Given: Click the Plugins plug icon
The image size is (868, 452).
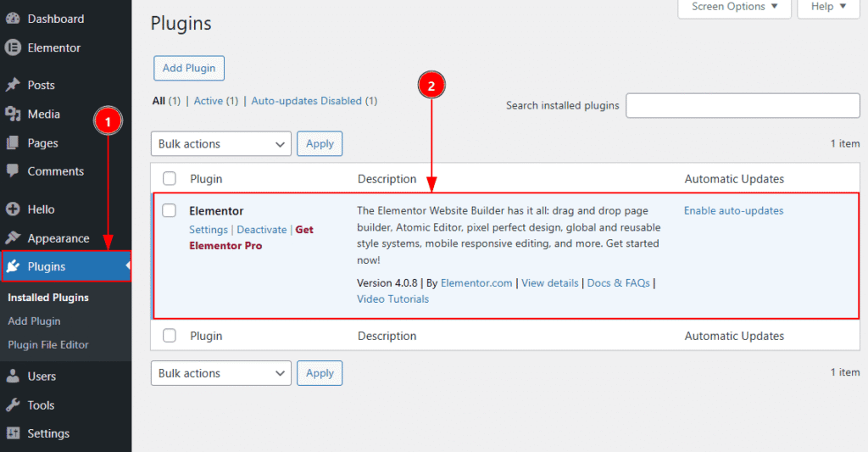Looking at the screenshot, I should point(13,266).
